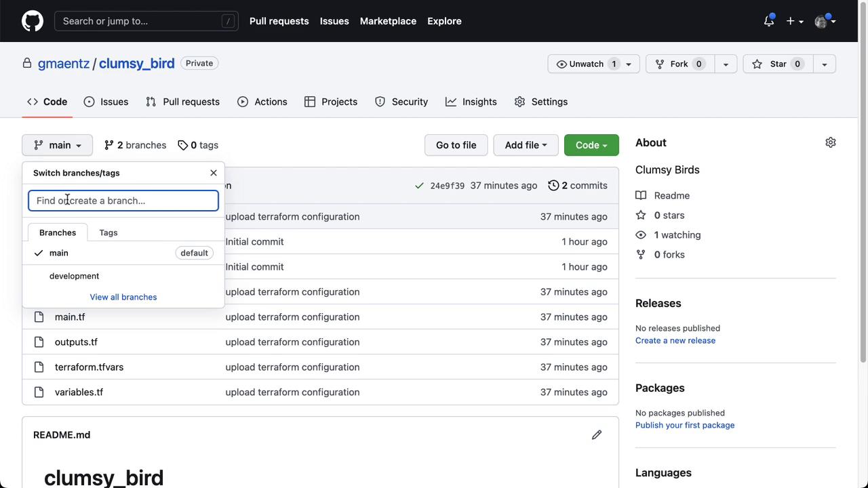868x488 pixels.
Task: Click the README pencil edit icon
Action: click(596, 435)
